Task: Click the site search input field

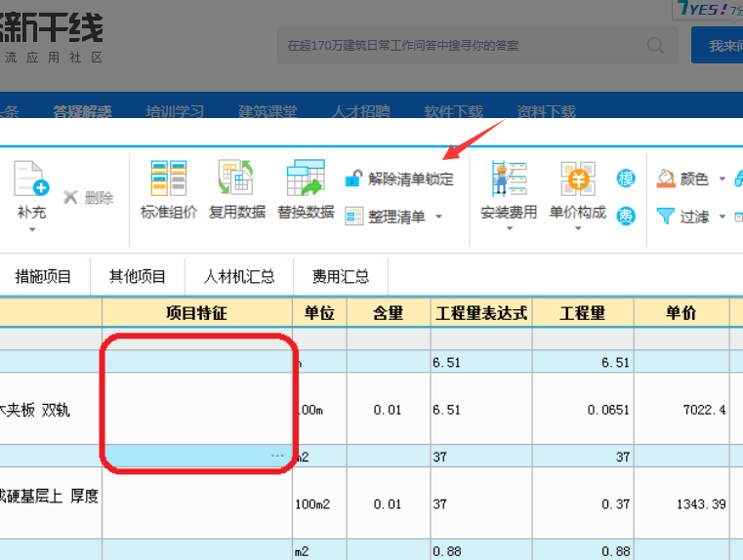Action: (x=477, y=46)
